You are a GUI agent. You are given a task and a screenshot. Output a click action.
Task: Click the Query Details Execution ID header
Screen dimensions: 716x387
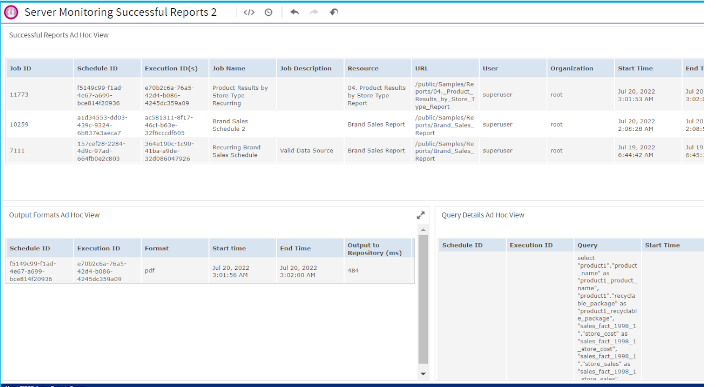pyautogui.click(x=539, y=245)
